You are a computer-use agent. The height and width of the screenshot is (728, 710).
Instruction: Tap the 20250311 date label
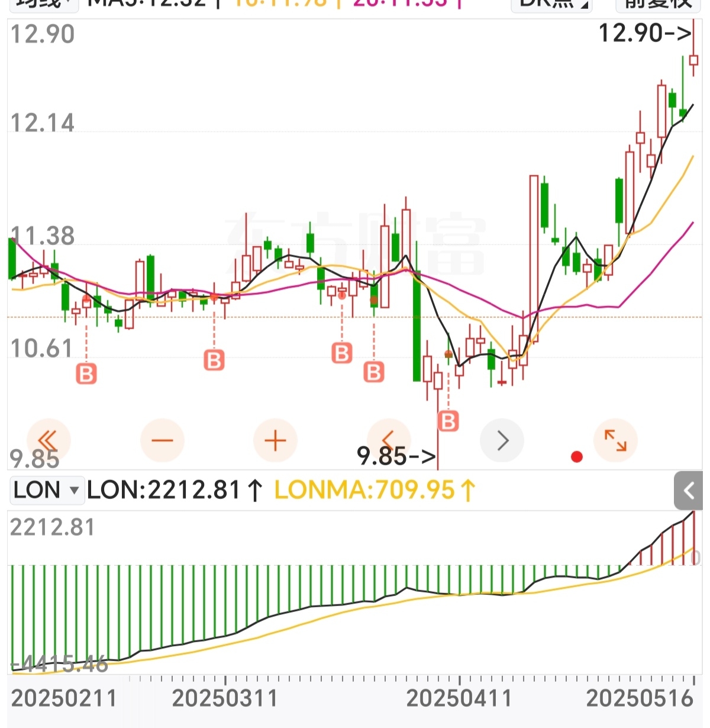225,698
